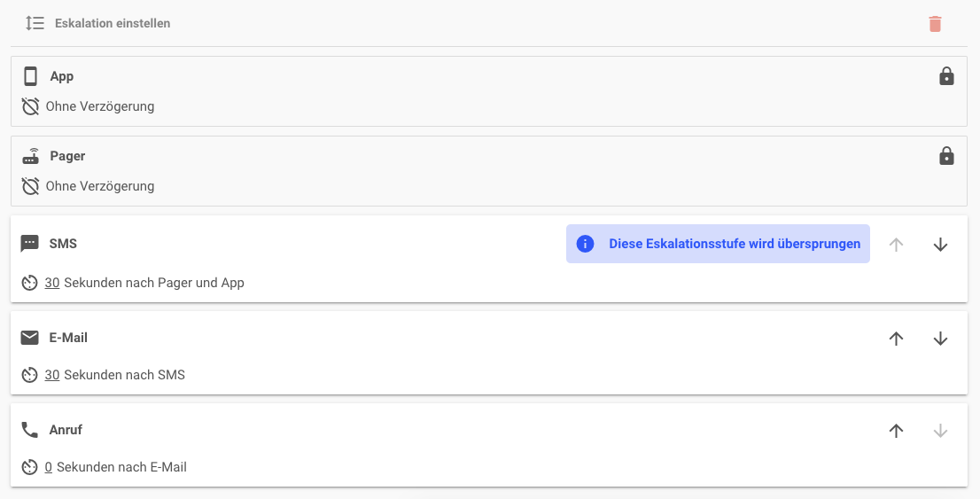The width and height of the screenshot is (980, 499).
Task: Move E-Mail step down with arrow
Action: pyautogui.click(x=941, y=339)
